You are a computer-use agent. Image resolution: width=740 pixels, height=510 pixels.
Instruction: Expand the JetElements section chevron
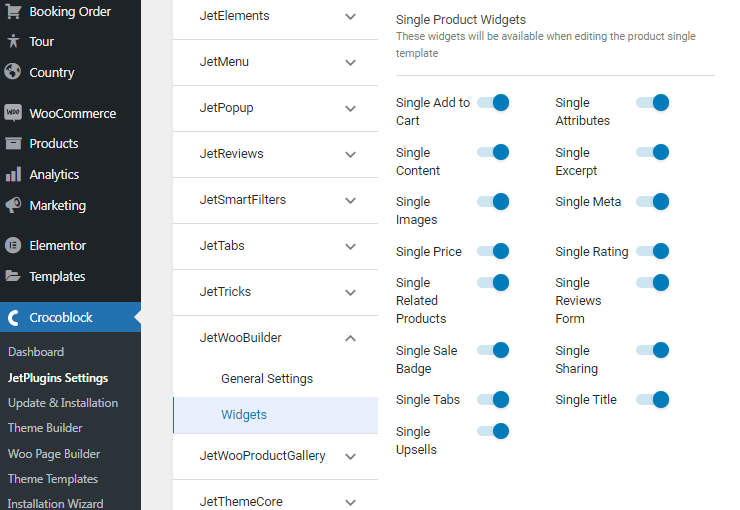coord(350,17)
